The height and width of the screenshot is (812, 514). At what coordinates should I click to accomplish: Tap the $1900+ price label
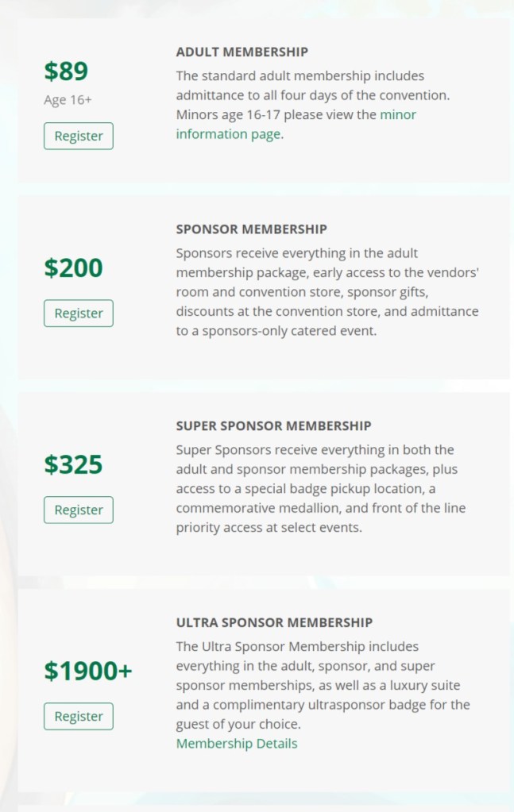click(87, 672)
